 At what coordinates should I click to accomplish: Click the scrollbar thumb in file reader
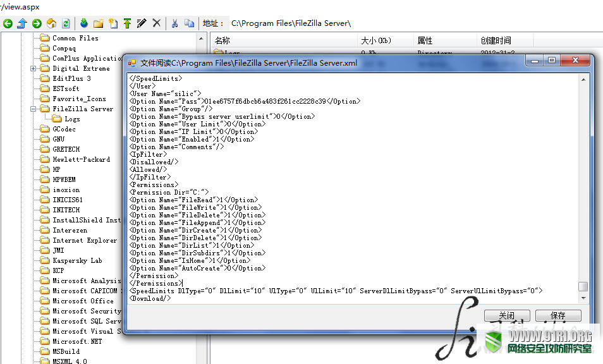pyautogui.click(x=583, y=287)
